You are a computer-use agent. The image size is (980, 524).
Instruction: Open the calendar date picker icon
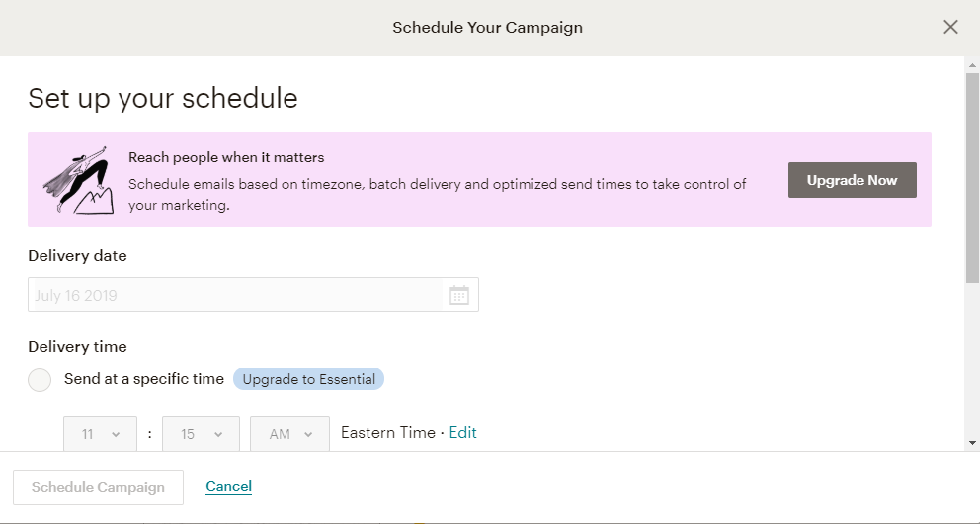(459, 295)
